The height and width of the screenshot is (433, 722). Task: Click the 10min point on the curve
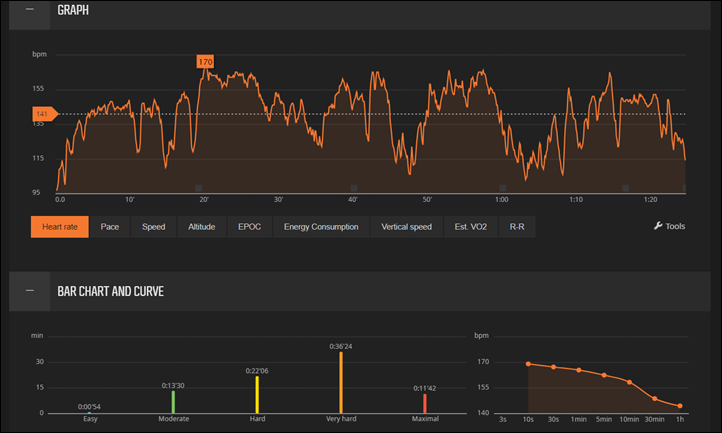click(629, 382)
